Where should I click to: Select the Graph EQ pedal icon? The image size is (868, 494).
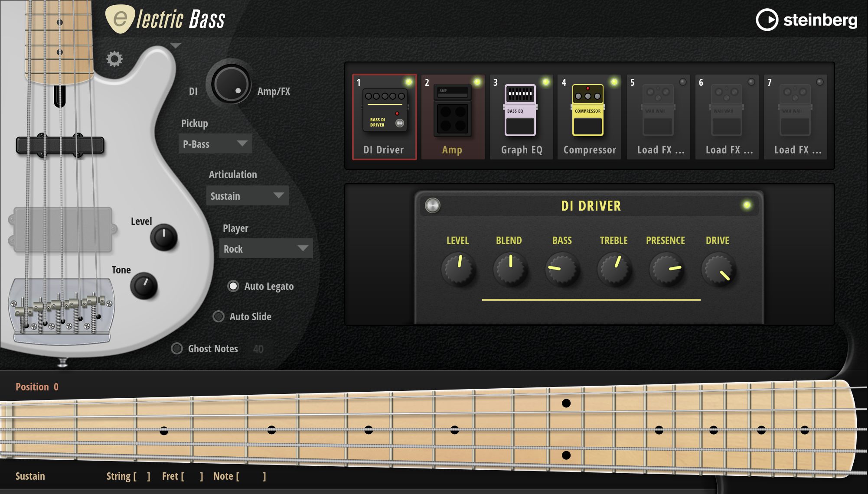click(x=520, y=110)
